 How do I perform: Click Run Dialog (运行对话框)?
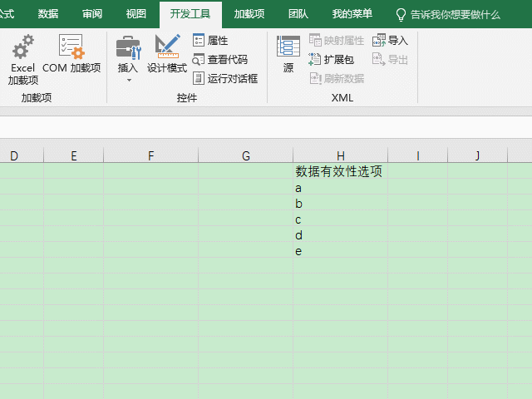(x=225, y=78)
